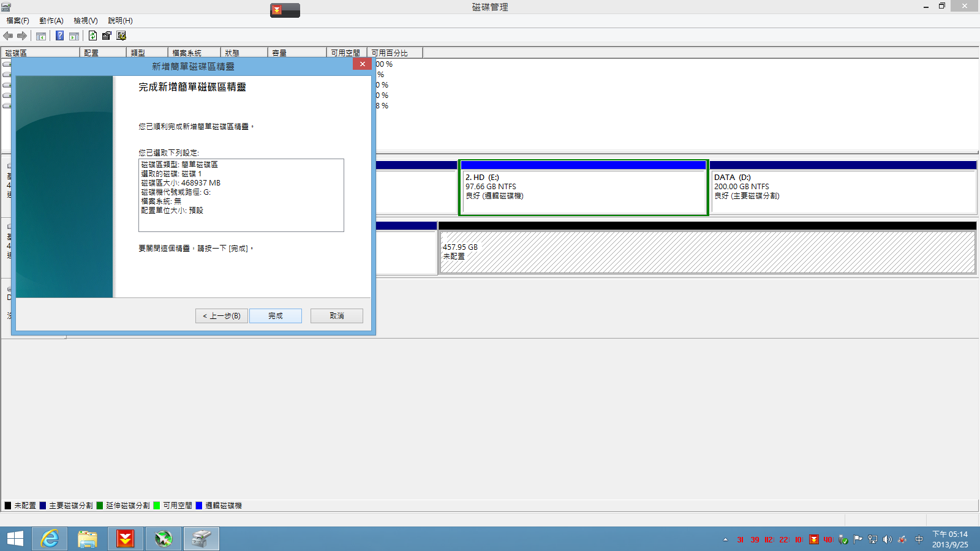
Task: Sort by 可用空間 column header
Action: pyautogui.click(x=347, y=53)
